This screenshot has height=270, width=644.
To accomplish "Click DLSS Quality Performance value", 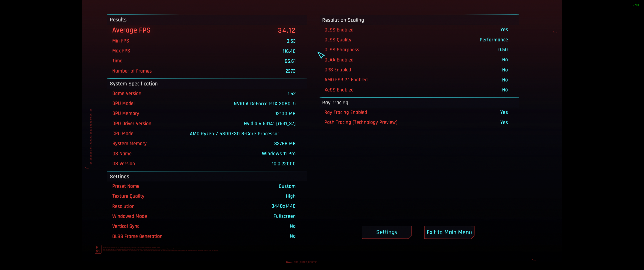I will click(493, 40).
